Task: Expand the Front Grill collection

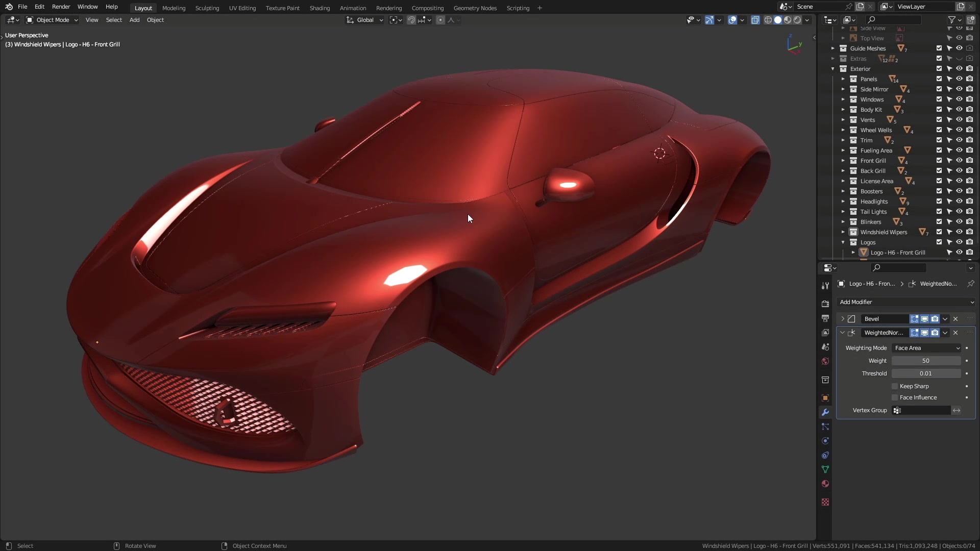Action: point(843,161)
